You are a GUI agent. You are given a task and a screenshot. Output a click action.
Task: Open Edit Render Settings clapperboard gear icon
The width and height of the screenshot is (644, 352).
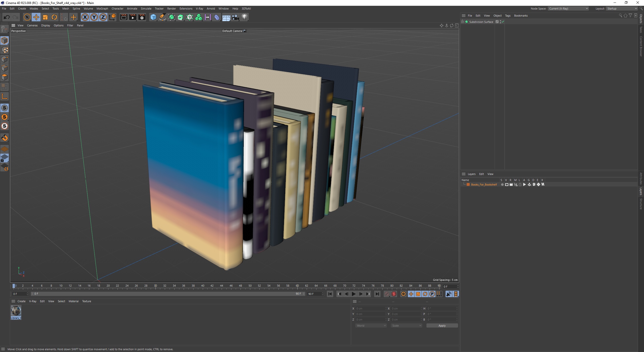pos(142,17)
